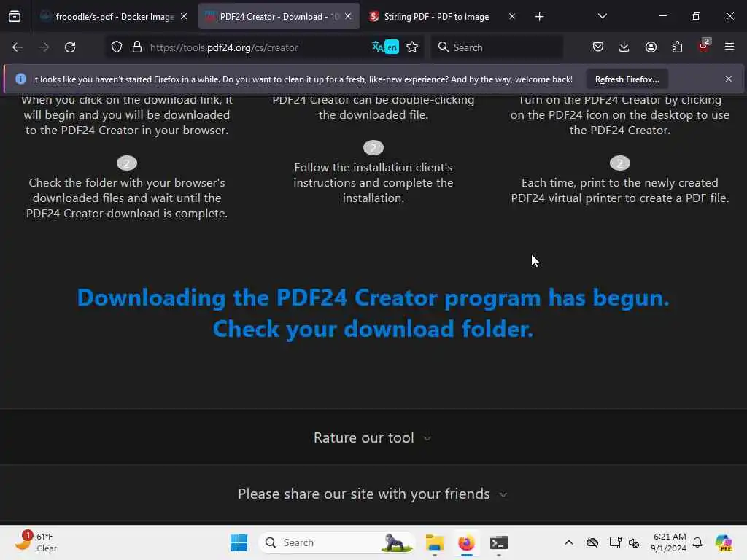Click the Windows taskbar Search box
747x560 pixels.
337,542
